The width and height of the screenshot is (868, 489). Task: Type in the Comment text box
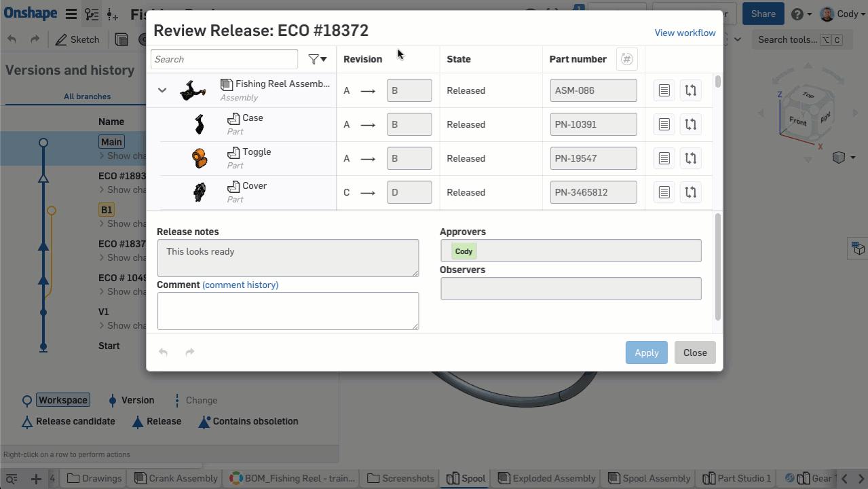(288, 311)
